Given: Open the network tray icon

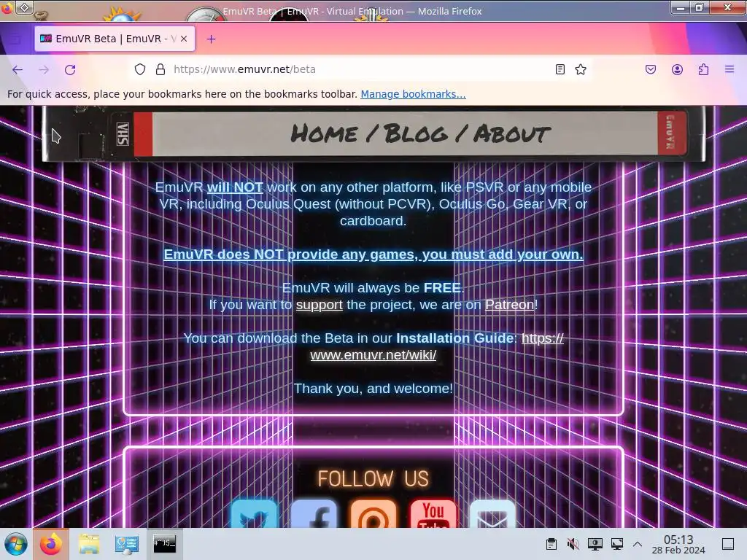Looking at the screenshot, I should click(x=617, y=544).
